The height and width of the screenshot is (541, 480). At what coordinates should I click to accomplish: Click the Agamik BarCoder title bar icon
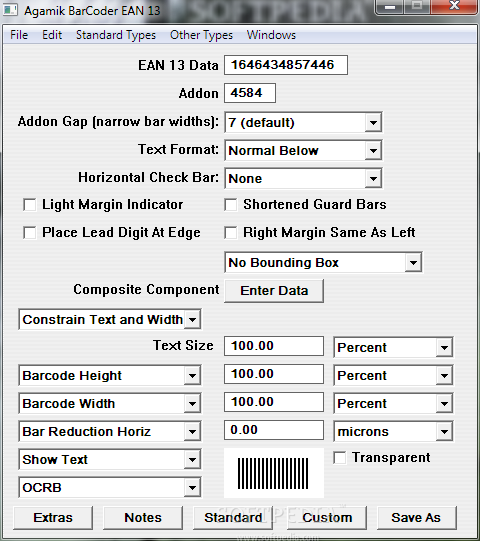coord(10,10)
